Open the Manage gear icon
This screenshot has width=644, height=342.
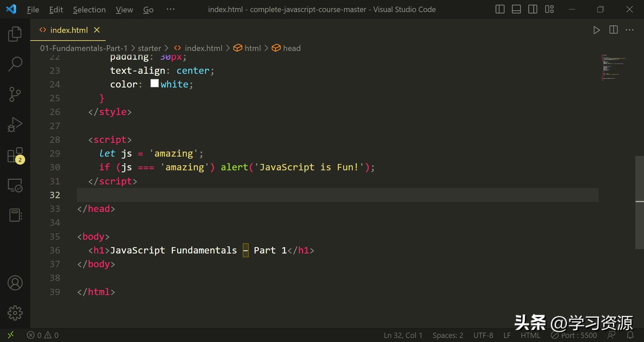tap(15, 313)
